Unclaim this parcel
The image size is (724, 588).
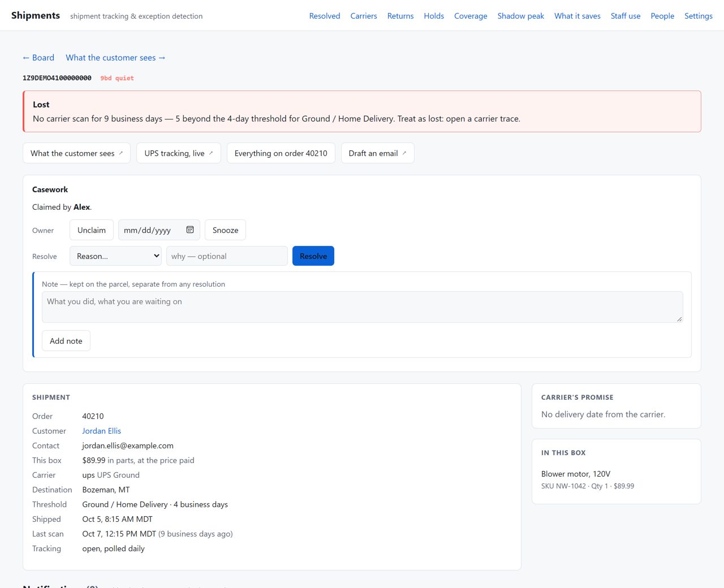[x=92, y=230]
